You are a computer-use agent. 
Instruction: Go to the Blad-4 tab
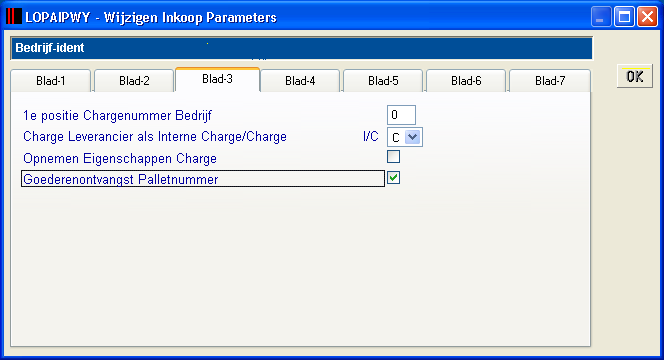(300, 80)
